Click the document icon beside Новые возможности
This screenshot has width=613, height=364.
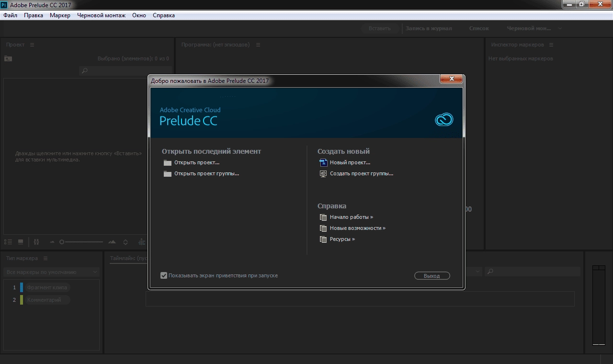tap(323, 228)
